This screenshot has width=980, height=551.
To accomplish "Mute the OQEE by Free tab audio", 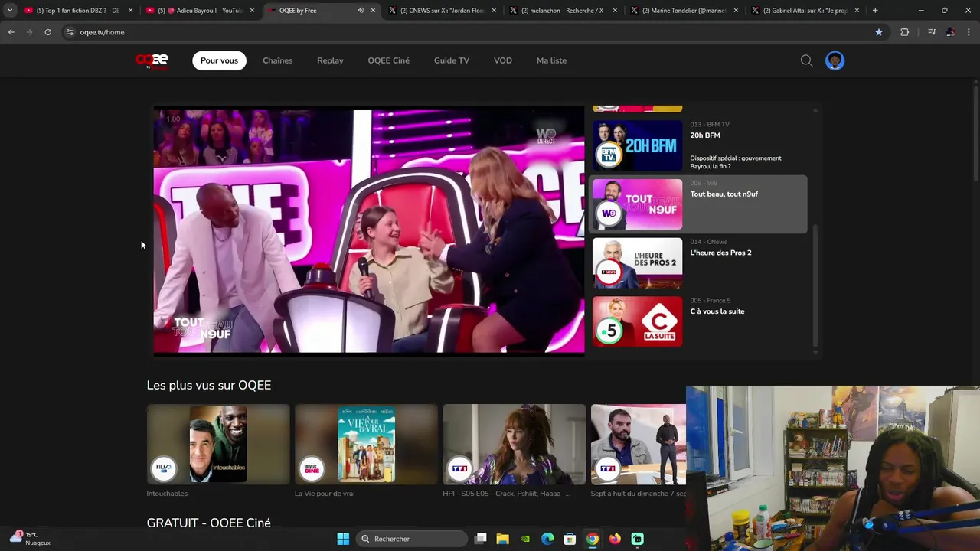I will click(x=361, y=11).
